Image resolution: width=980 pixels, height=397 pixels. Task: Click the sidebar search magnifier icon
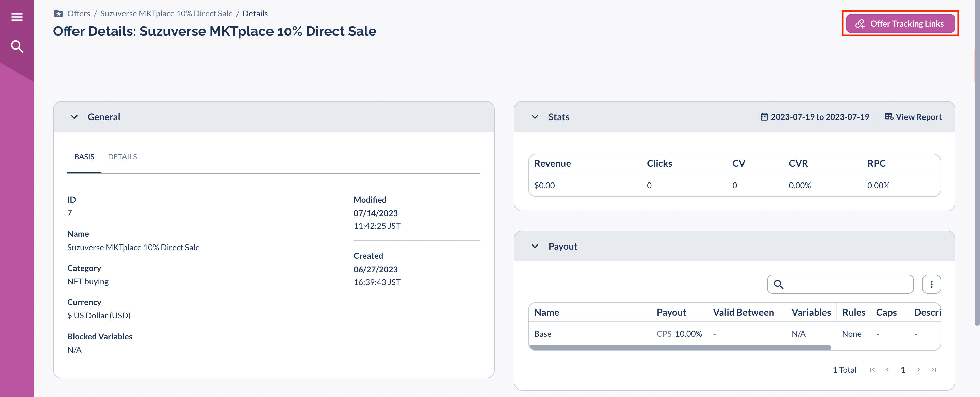(x=17, y=46)
